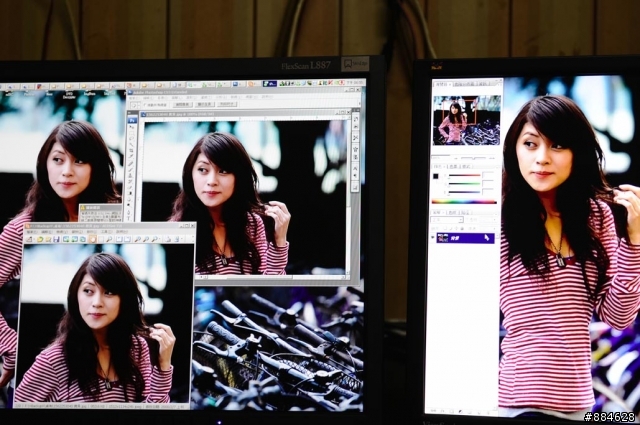Switch to the Channels tab beside Layers

click(x=453, y=212)
